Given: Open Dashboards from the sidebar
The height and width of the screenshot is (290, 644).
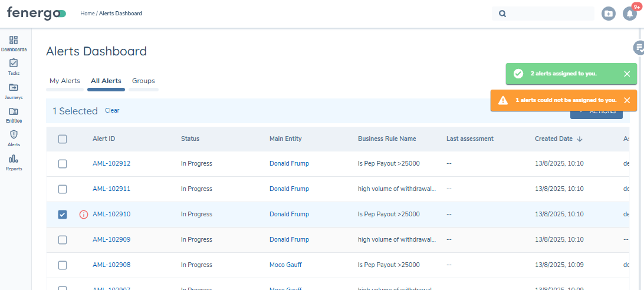Looking at the screenshot, I should [x=14, y=44].
